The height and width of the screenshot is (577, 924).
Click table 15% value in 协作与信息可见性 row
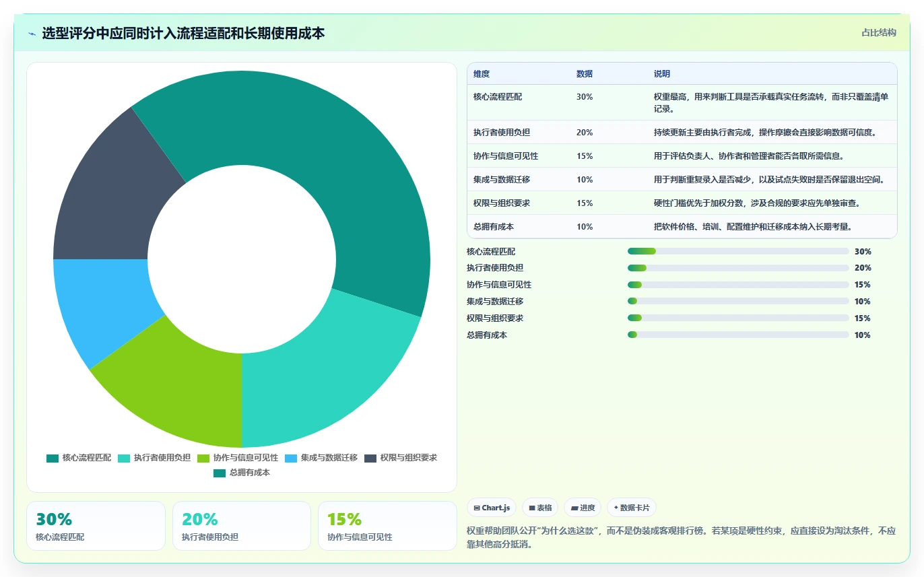pyautogui.click(x=585, y=156)
